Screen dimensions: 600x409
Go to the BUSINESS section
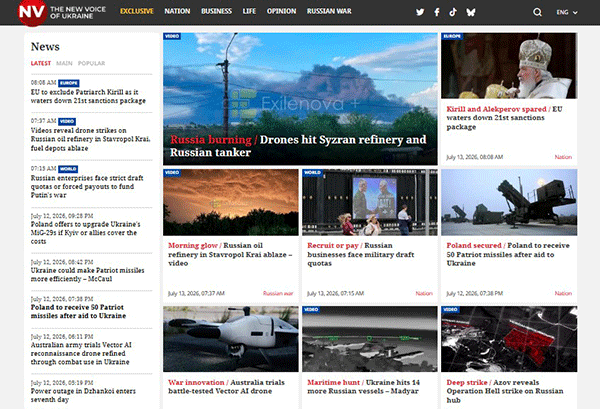click(216, 11)
